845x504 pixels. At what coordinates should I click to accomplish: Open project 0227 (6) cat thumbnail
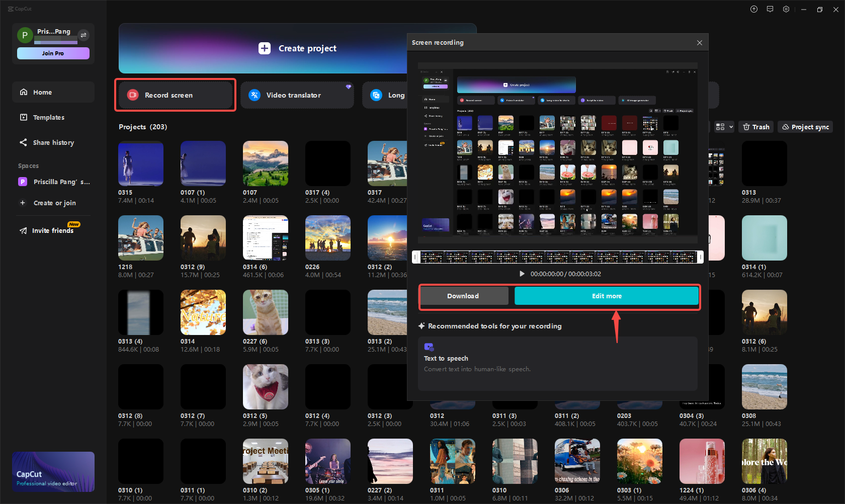click(x=266, y=312)
